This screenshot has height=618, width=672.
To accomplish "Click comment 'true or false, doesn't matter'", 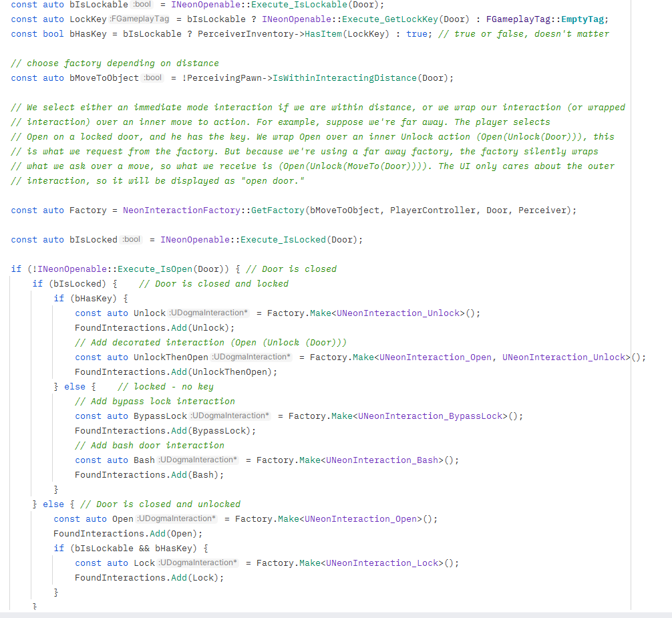I will (x=523, y=34).
